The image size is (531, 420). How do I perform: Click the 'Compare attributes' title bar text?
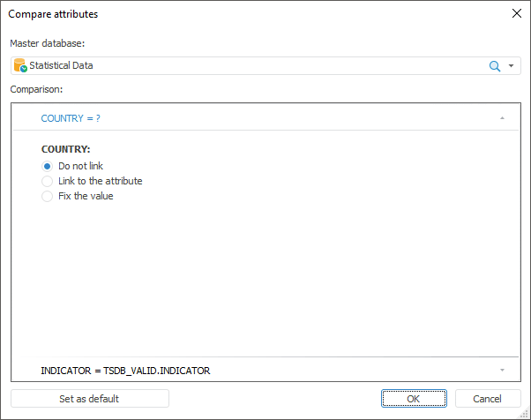pos(53,14)
